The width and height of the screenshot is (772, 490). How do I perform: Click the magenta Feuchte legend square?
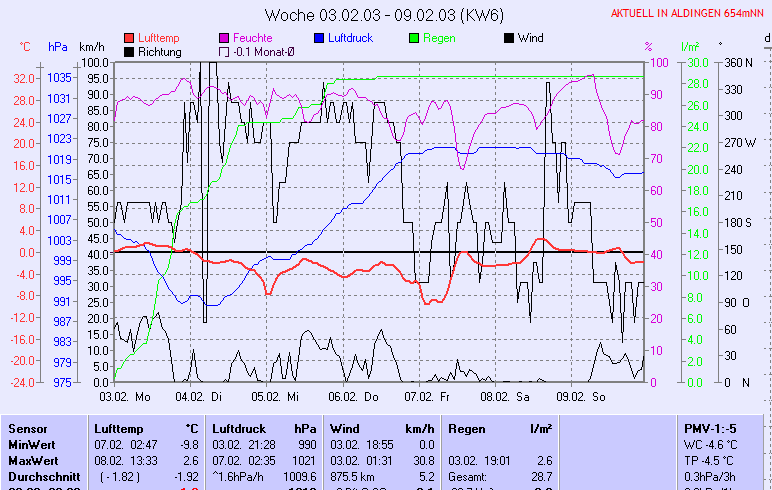(224, 38)
